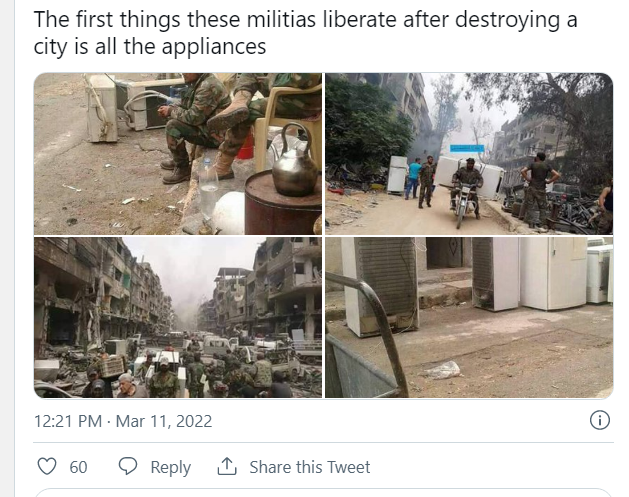This screenshot has width=629, height=497.
Task: Click the Reply text link
Action: coord(170,467)
